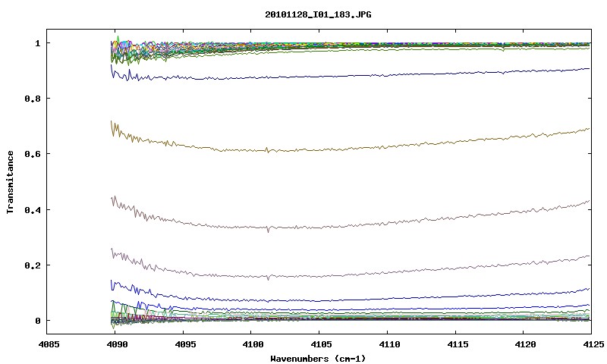This screenshot has height=364, width=607.
Task: Click the x-axis tick label 4095
Action: (185, 344)
